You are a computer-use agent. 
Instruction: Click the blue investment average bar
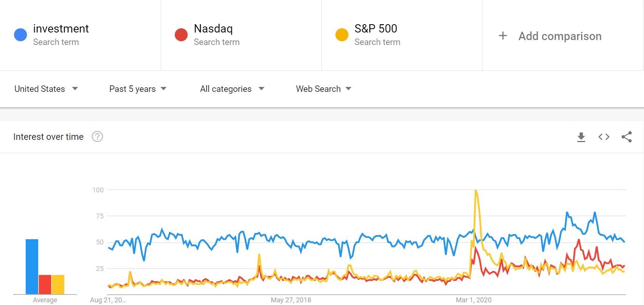click(x=32, y=266)
